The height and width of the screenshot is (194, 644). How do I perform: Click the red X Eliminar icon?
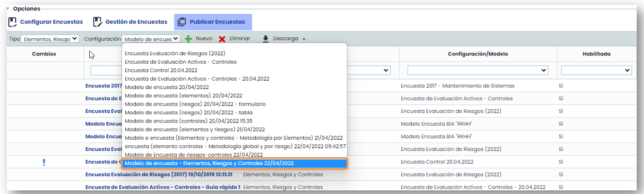pos(222,39)
